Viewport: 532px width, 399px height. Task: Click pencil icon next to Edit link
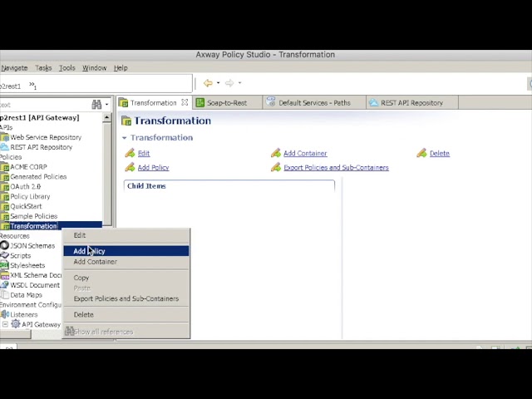click(x=130, y=153)
